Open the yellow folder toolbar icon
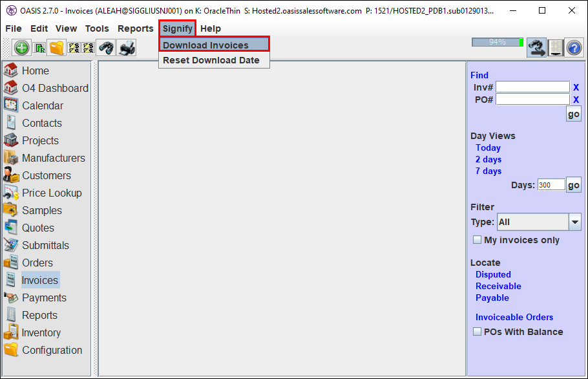Screen dimensions: 588x379 click(57, 48)
